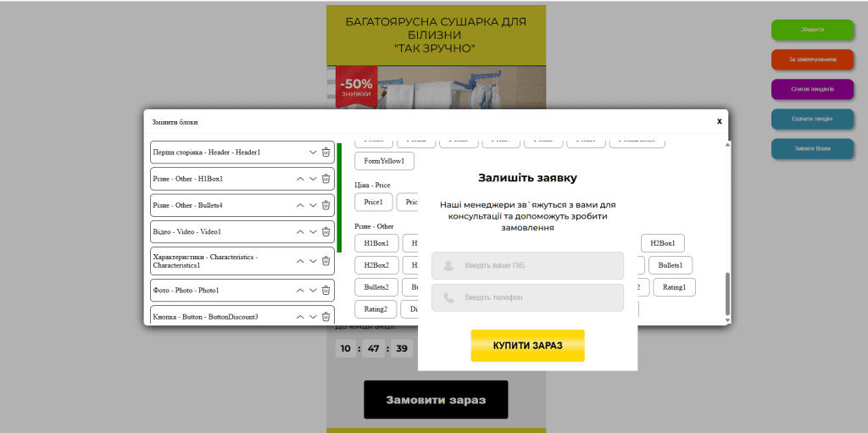The image size is (868, 433).
Task: Focus the Введіть ваше ПІБ field
Action: click(x=527, y=266)
